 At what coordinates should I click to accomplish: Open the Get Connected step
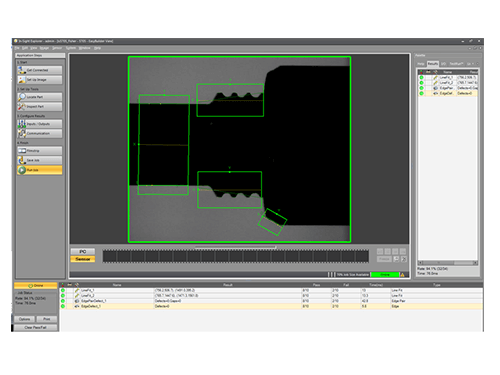pyautogui.click(x=40, y=70)
